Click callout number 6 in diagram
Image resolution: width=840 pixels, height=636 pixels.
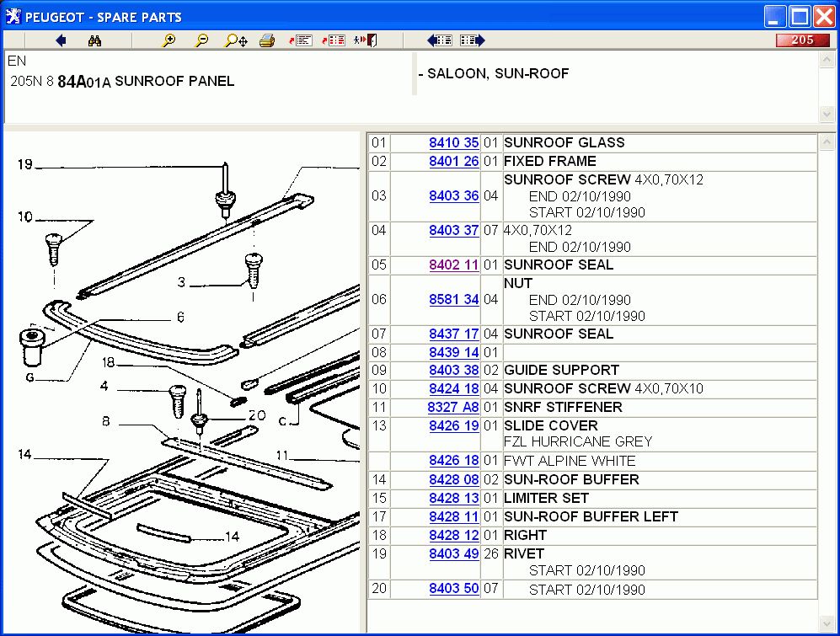tap(180, 318)
